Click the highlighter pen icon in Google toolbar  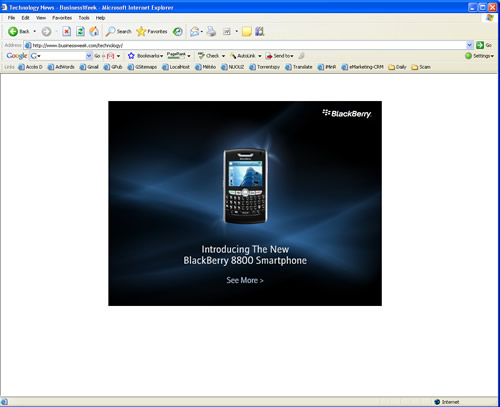(301, 56)
